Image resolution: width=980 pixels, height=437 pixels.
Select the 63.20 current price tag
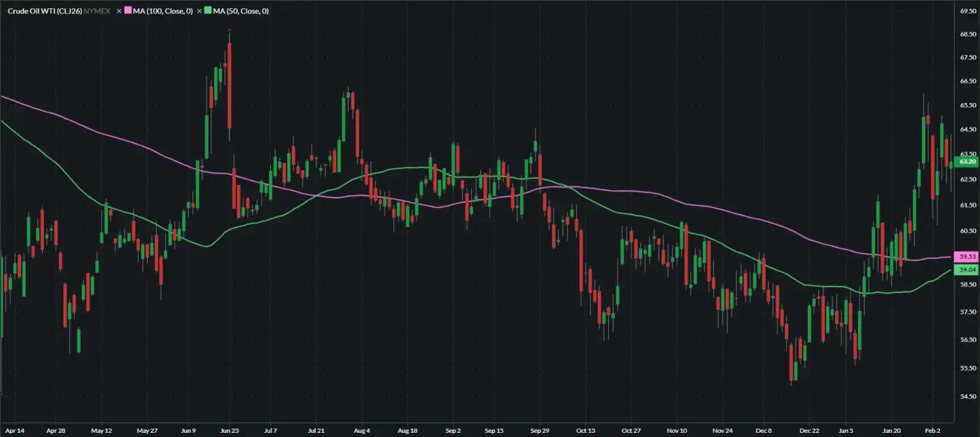967,162
